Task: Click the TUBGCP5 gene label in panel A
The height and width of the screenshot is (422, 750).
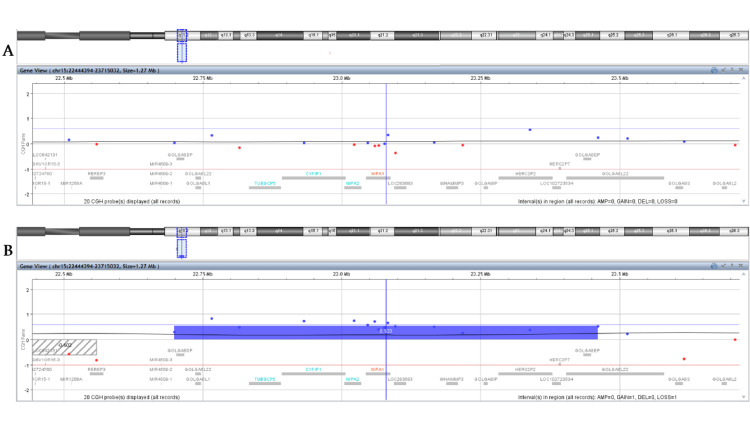Action: [x=265, y=183]
